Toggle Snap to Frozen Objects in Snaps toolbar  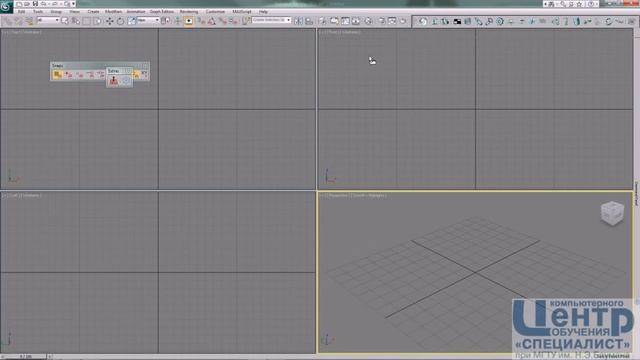coord(136,75)
